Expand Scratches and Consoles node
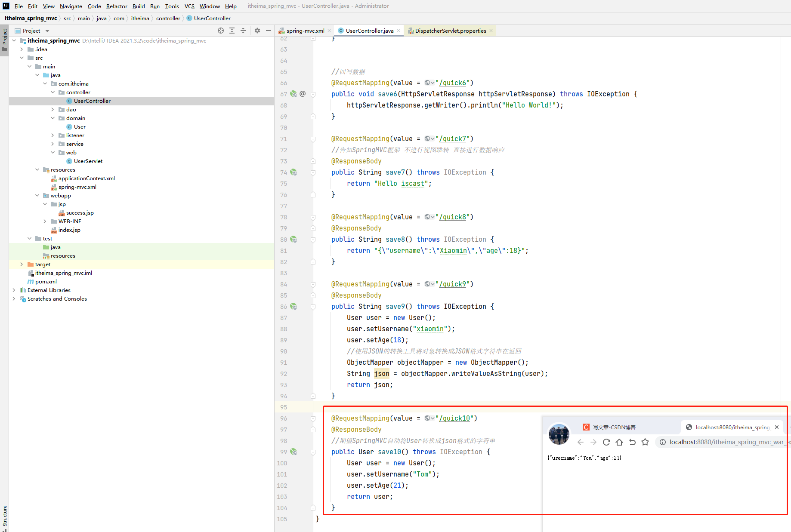This screenshot has width=791, height=532. tap(14, 298)
